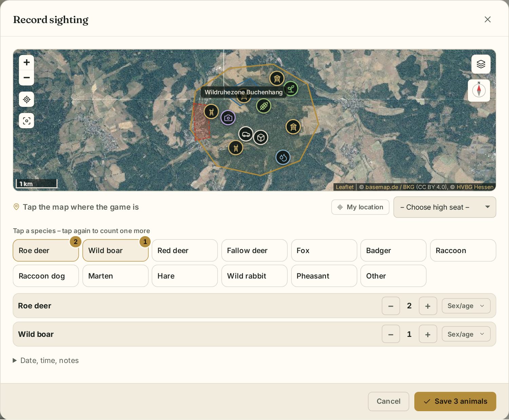Open Sex/age dropdown for Roe deer
Viewport: 509px width, 420px height.
coord(466,306)
